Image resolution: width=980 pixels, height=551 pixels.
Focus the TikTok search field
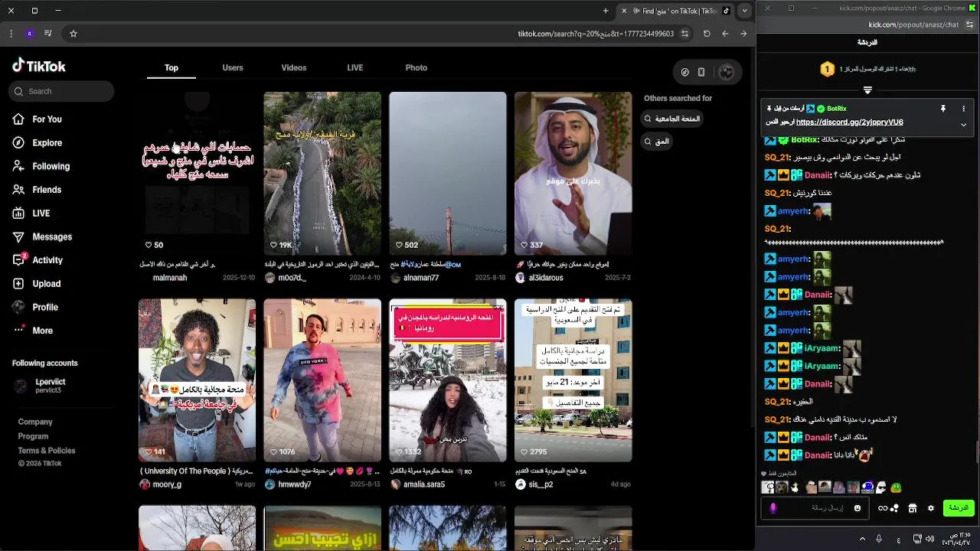point(61,91)
